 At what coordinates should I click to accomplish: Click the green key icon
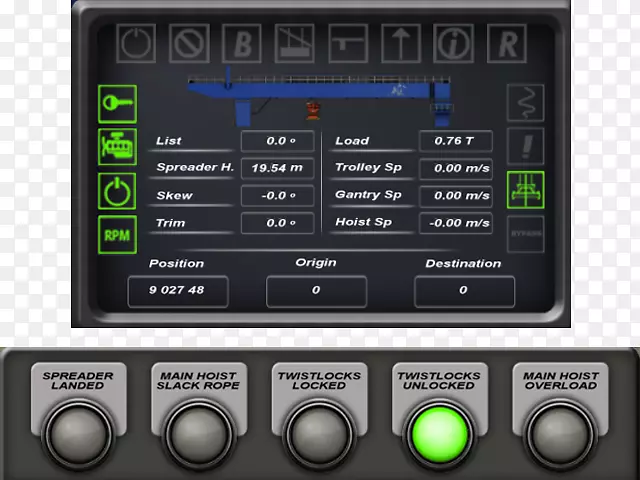point(117,104)
